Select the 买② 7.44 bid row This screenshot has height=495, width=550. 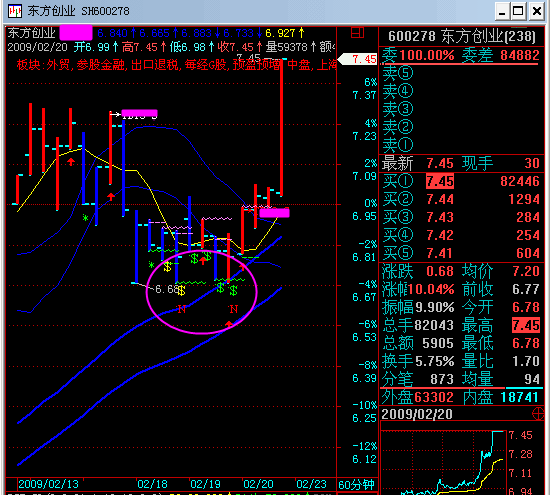pyautogui.click(x=461, y=199)
